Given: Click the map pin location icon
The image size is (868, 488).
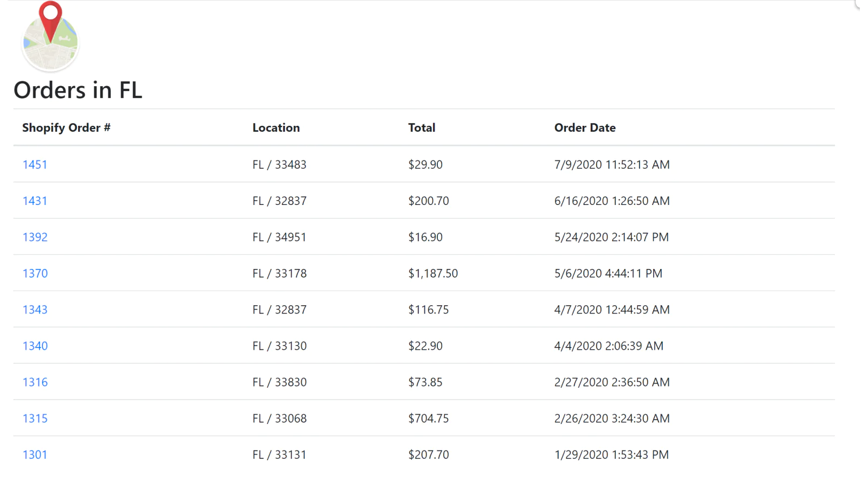Looking at the screenshot, I should click(50, 36).
